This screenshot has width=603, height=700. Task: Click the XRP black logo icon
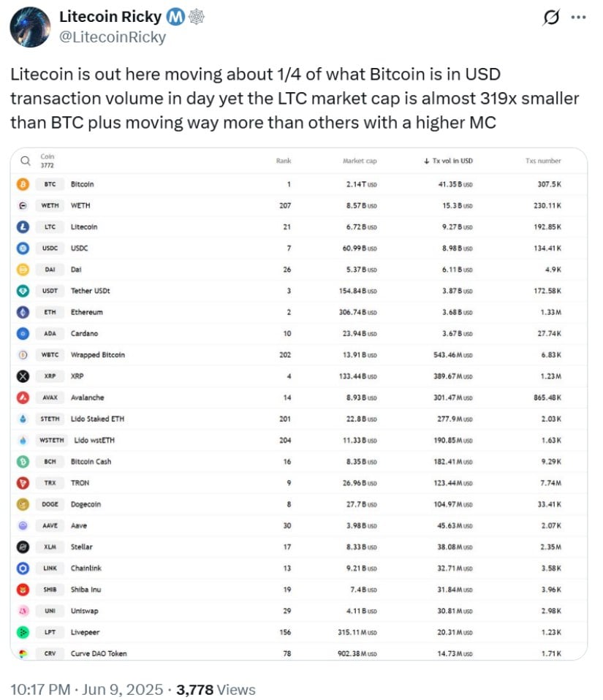(x=23, y=376)
